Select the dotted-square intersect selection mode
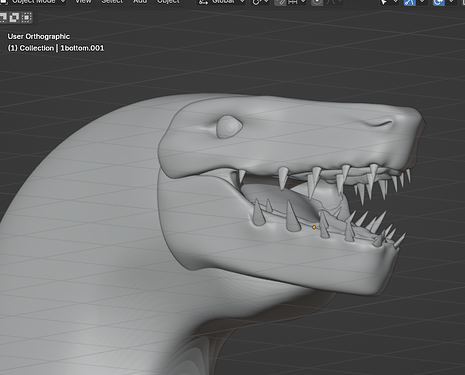The height and width of the screenshot is (375, 465). 27,17
